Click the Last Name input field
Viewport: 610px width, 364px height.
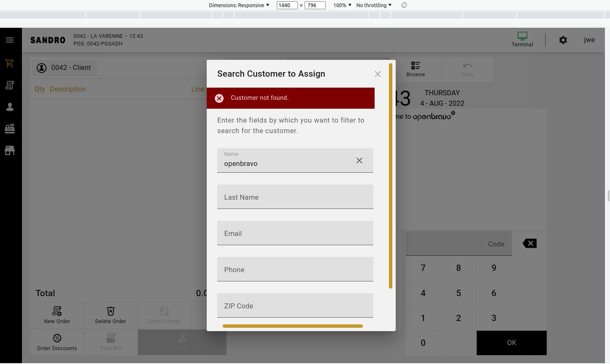click(x=295, y=197)
